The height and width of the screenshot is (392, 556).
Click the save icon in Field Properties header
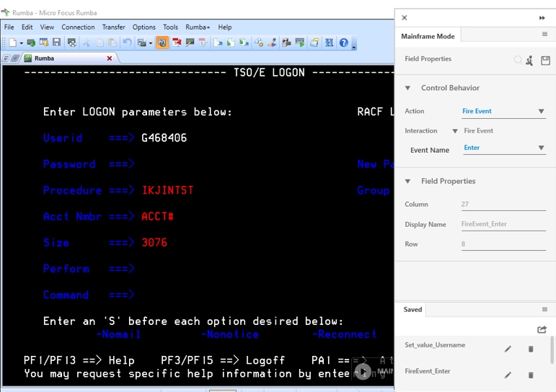[x=545, y=61]
